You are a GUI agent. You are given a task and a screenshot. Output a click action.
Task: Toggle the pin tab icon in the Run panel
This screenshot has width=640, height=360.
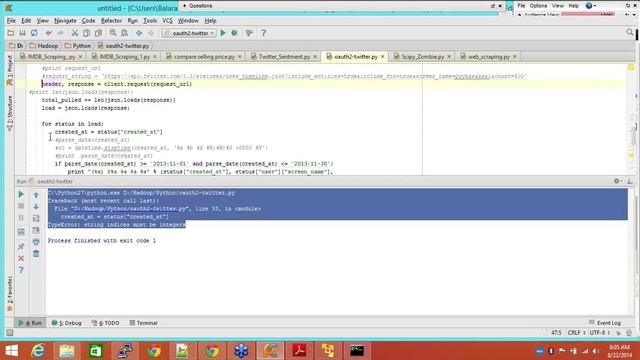tap(21, 247)
